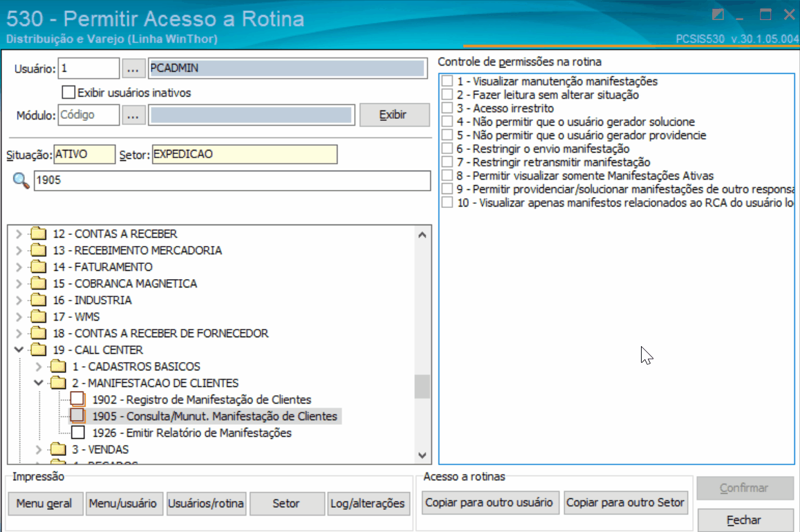Viewport: 800px width, 532px height.
Task: Click folder icon of 12 - CONTAS A RECEBER
Action: tap(38, 234)
